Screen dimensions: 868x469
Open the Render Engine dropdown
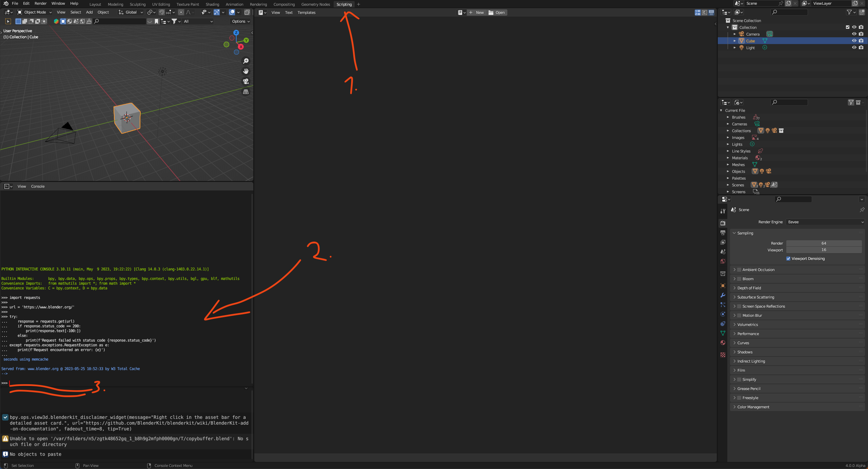pos(825,222)
